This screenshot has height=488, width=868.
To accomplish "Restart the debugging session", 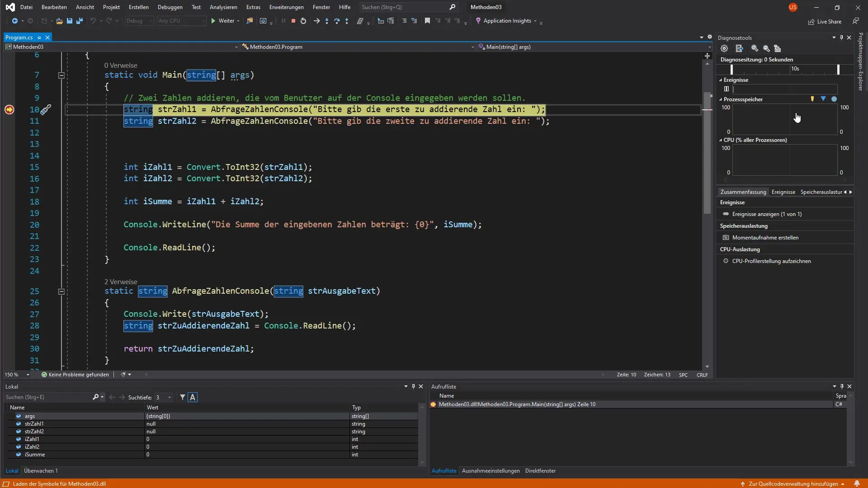I will point(303,21).
